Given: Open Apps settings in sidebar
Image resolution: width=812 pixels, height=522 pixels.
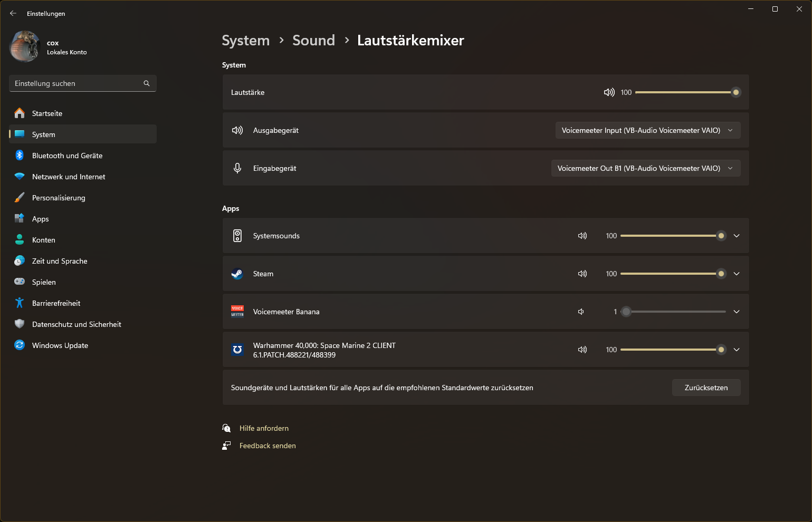Looking at the screenshot, I should coord(83,219).
